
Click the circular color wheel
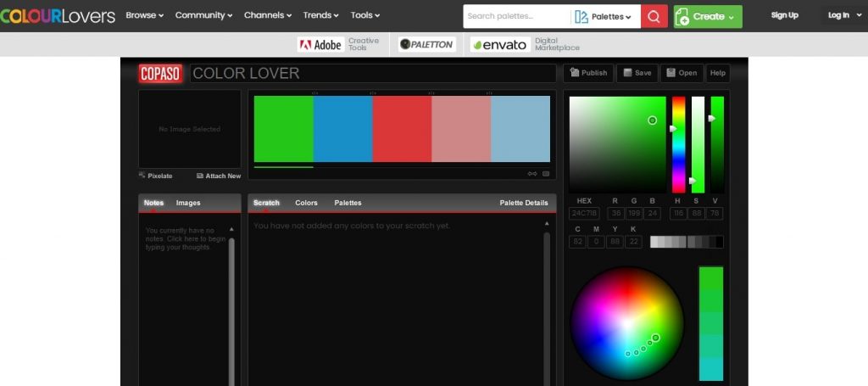pos(626,324)
